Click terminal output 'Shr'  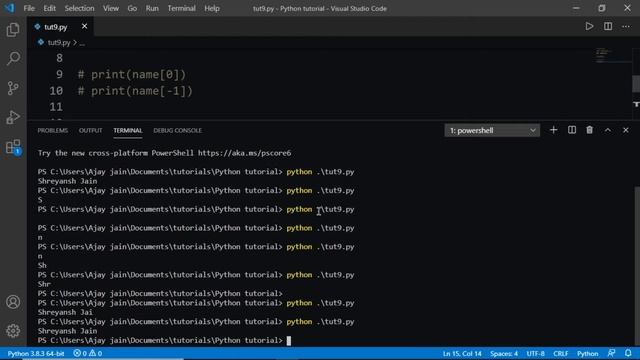tap(44, 284)
